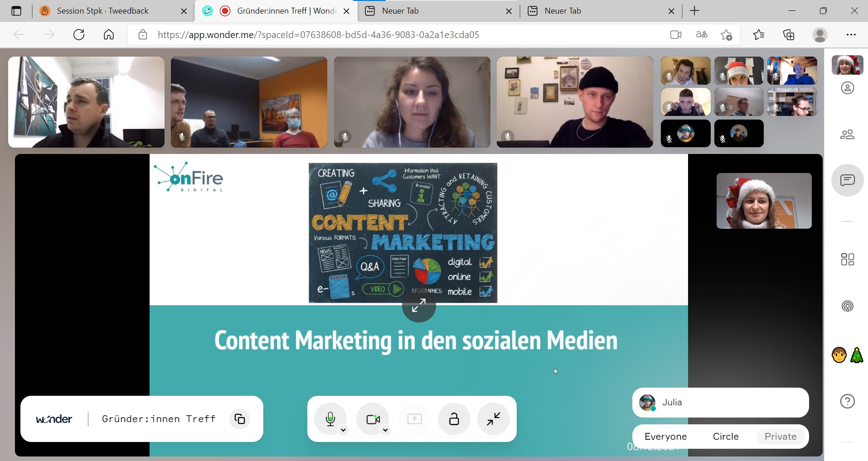
Task: Open the favorites list icon
Action: pyautogui.click(x=759, y=35)
